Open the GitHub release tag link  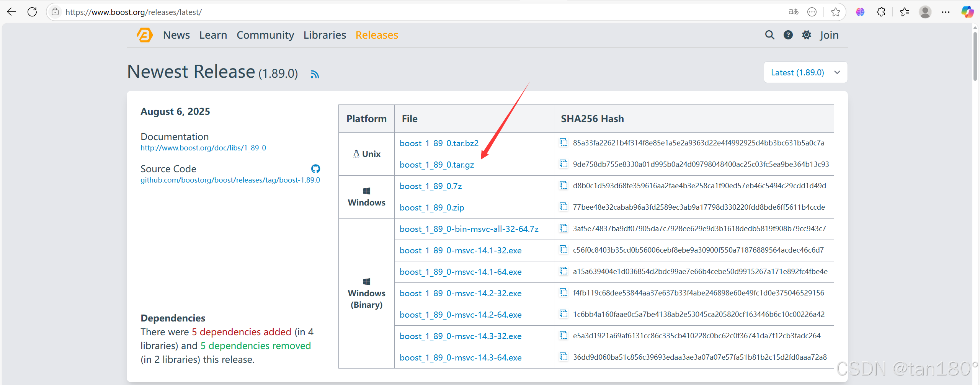[230, 180]
